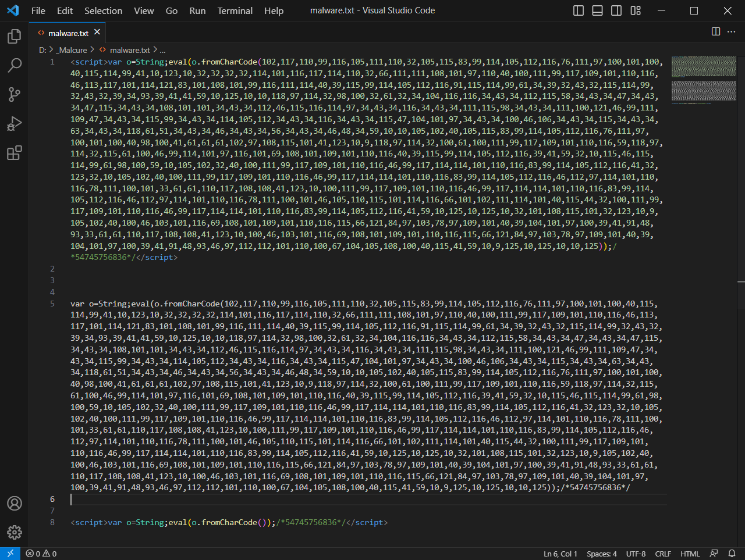Click the line 8 script eval code

[229, 522]
